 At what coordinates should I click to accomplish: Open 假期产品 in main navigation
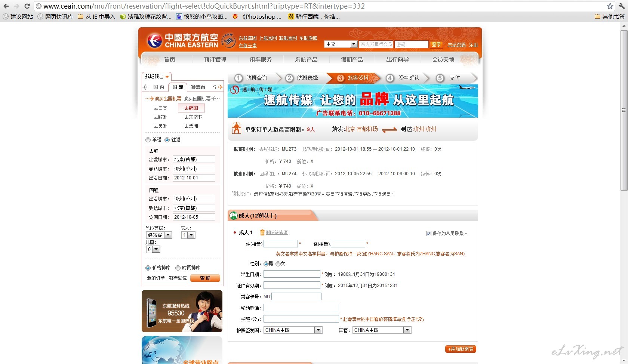352,59
